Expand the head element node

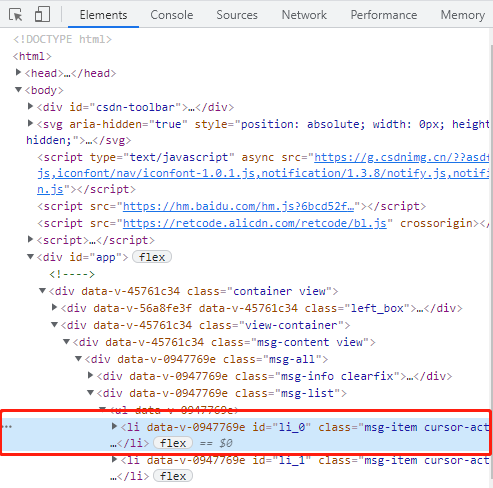point(18,72)
